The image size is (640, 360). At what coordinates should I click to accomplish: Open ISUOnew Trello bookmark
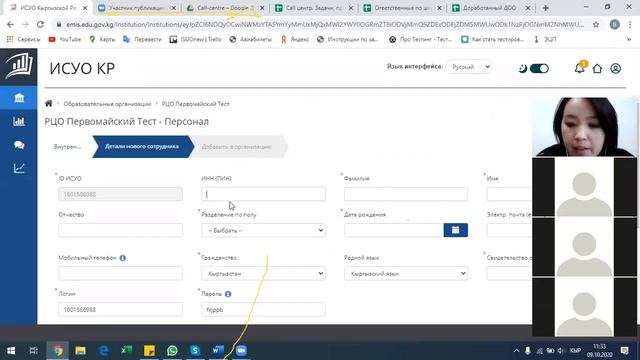click(x=196, y=40)
